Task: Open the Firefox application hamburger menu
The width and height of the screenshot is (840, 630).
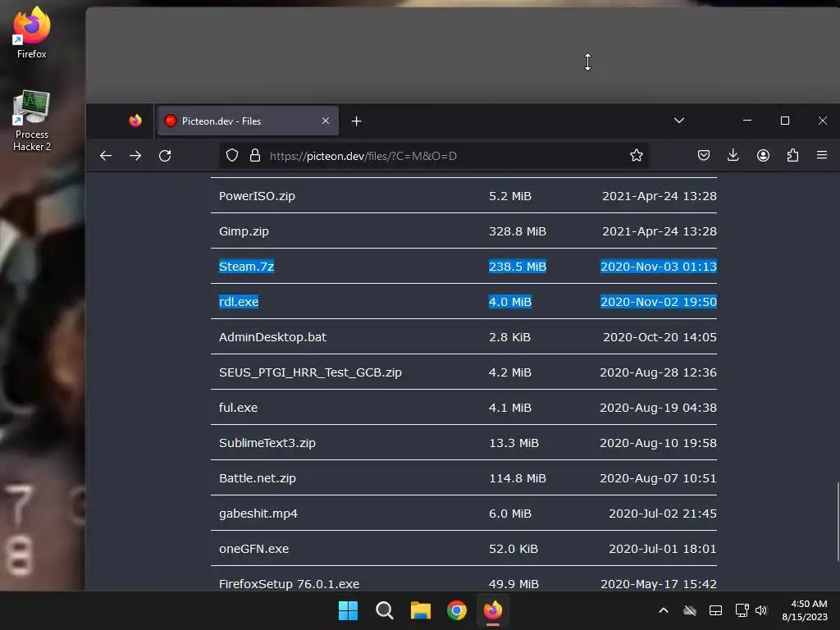Action: tap(822, 156)
